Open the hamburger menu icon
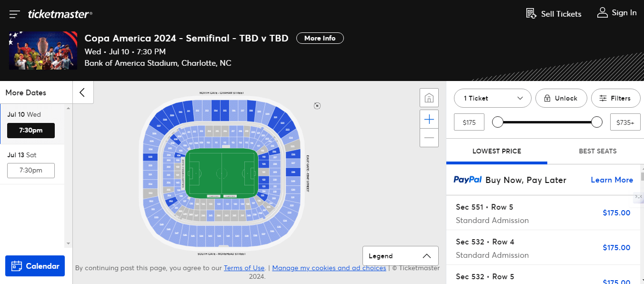Viewport: 644px width, 284px height. point(14,14)
